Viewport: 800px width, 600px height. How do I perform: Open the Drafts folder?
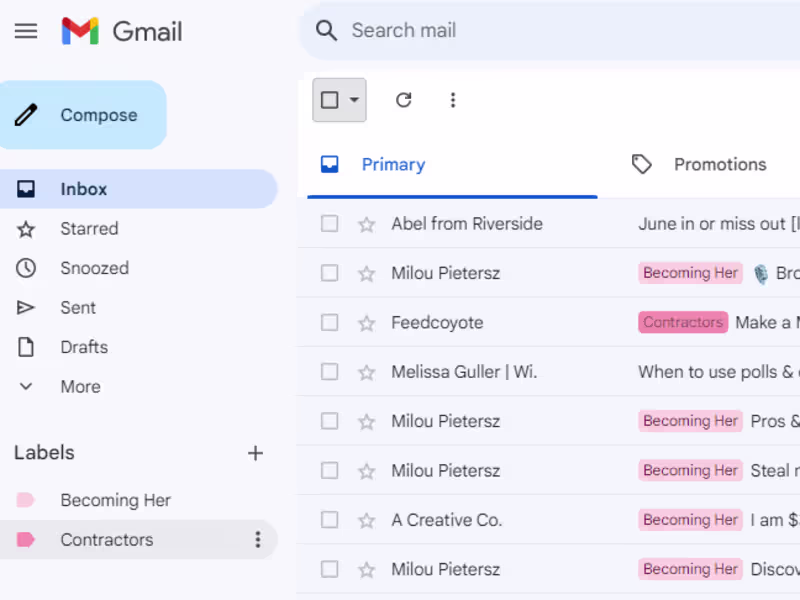tap(84, 347)
